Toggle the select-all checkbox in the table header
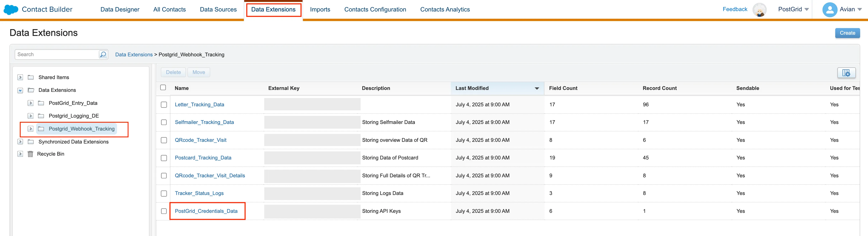The image size is (868, 236). (x=163, y=87)
